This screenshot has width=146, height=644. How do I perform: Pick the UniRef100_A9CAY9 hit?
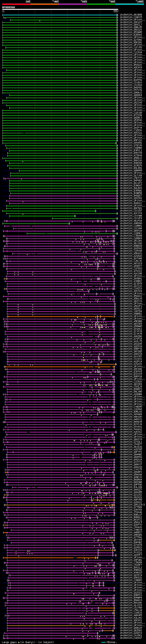point(131,67)
